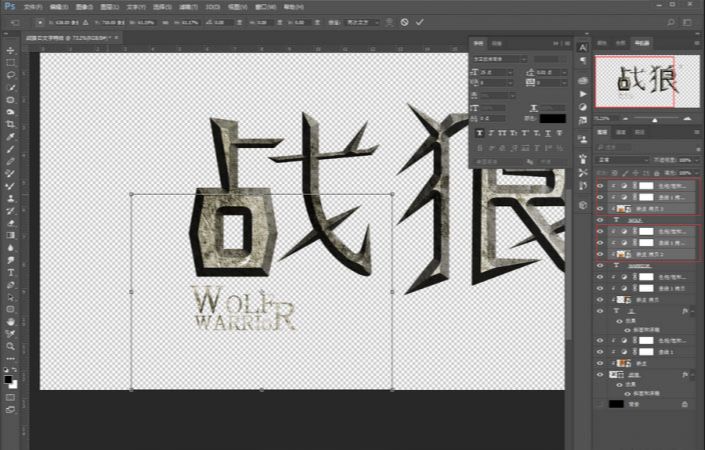Open the layer opacity dropdown arrow
This screenshot has width=705, height=450.
[x=696, y=160]
